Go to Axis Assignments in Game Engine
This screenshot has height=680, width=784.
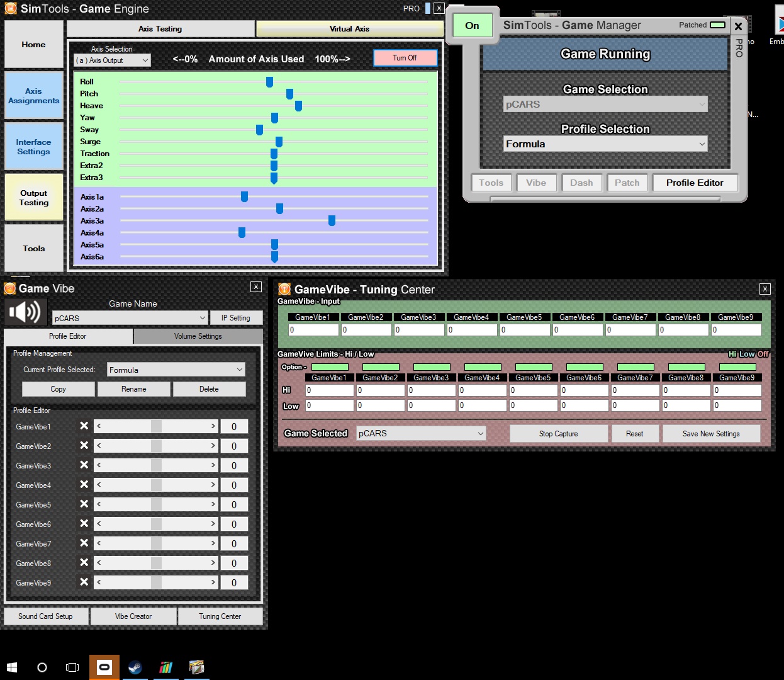pos(34,96)
